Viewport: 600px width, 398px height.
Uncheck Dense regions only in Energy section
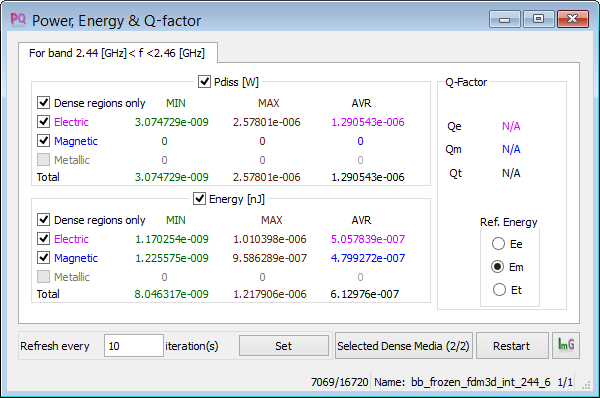43,220
